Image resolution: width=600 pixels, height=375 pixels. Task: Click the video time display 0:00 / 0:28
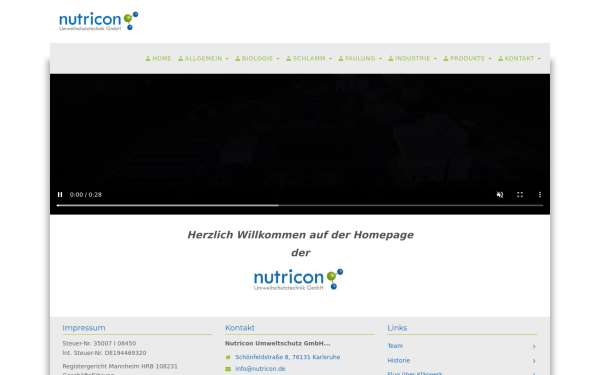pyautogui.click(x=86, y=195)
